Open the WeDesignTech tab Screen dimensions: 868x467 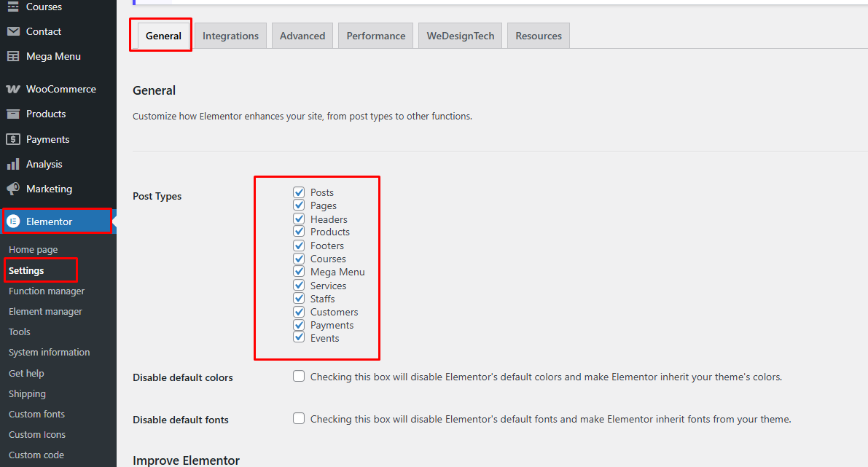(x=461, y=36)
